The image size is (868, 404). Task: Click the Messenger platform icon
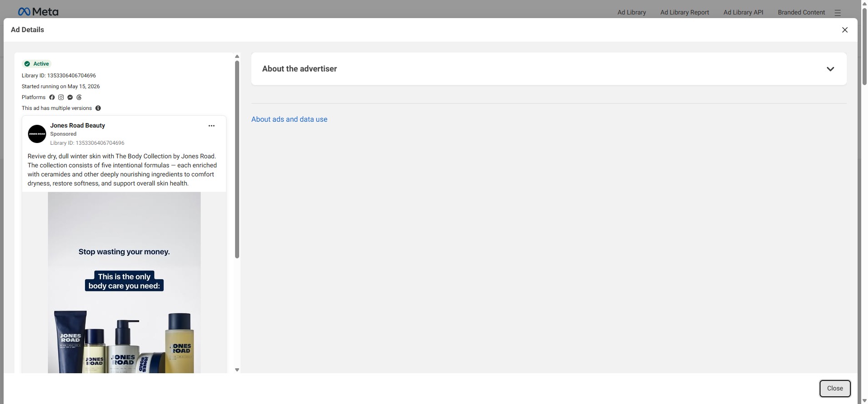tap(70, 97)
